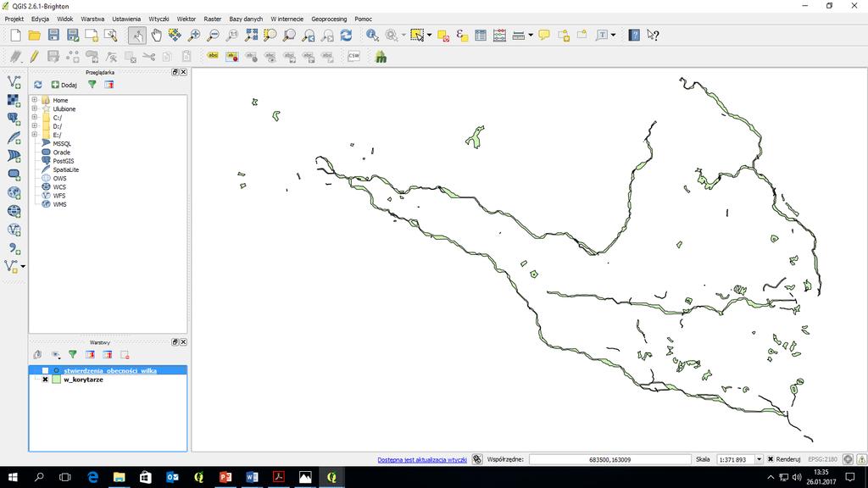Open the Help Contents book icon
868x488 pixels.
[634, 36]
